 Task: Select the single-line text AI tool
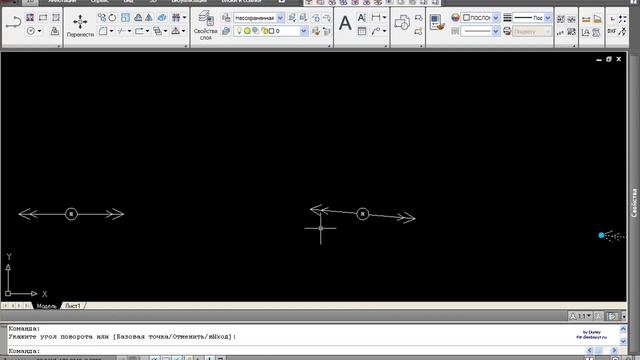click(x=362, y=18)
